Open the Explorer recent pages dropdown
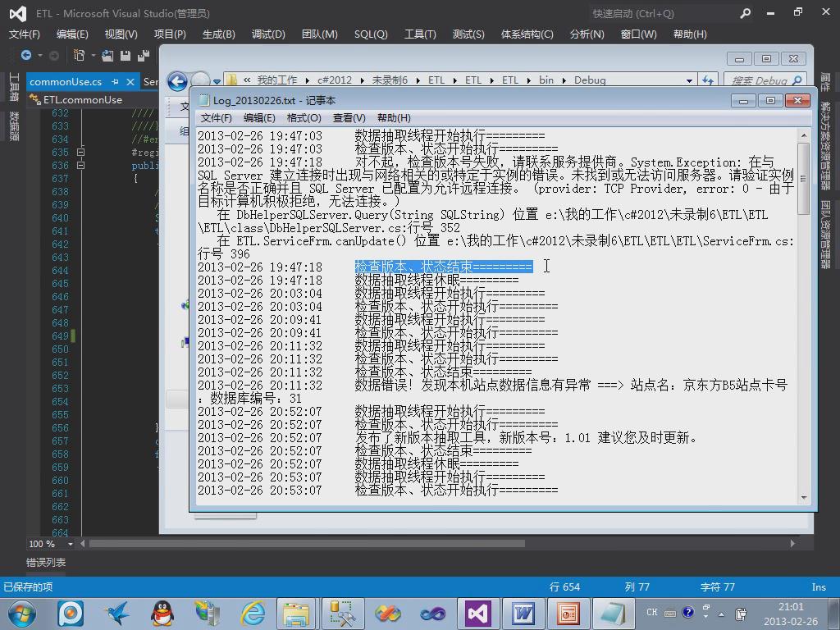The height and width of the screenshot is (630, 840). 217,81
